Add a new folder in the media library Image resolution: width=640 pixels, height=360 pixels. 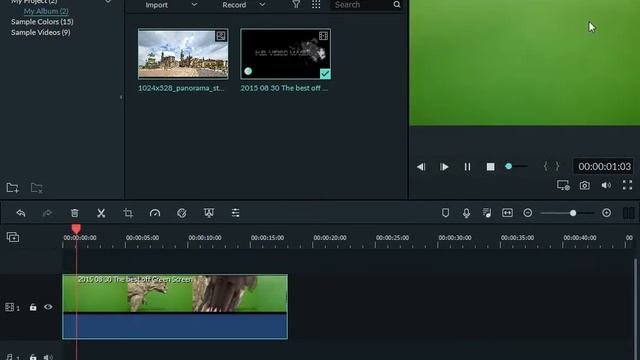[x=13, y=188]
